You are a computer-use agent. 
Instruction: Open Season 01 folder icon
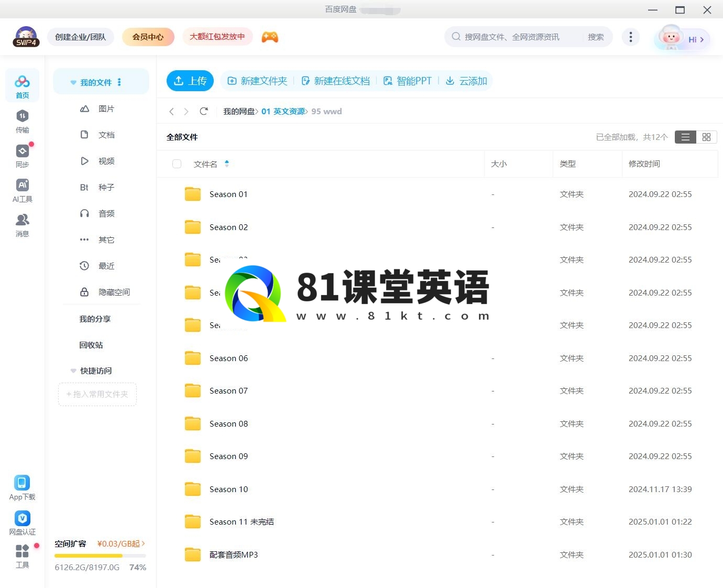point(193,194)
